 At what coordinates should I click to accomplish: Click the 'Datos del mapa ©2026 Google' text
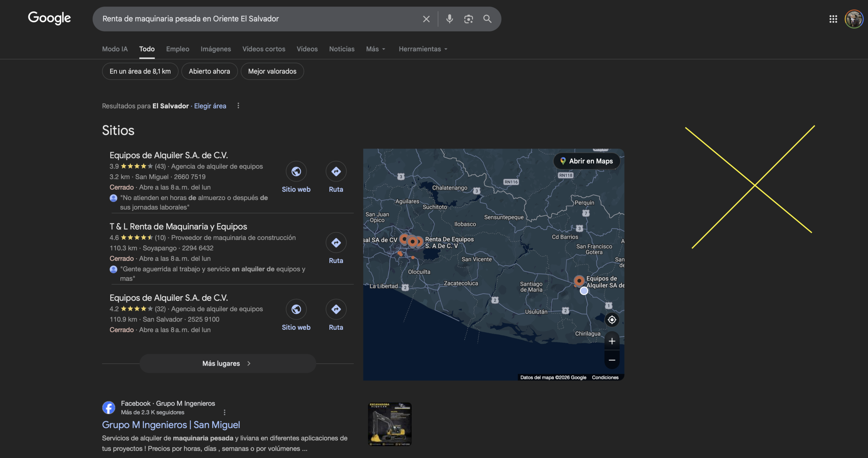pyautogui.click(x=553, y=377)
